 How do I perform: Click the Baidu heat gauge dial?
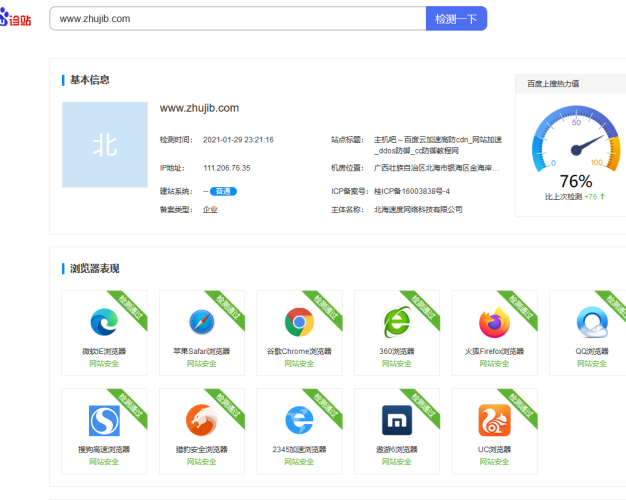click(576, 139)
